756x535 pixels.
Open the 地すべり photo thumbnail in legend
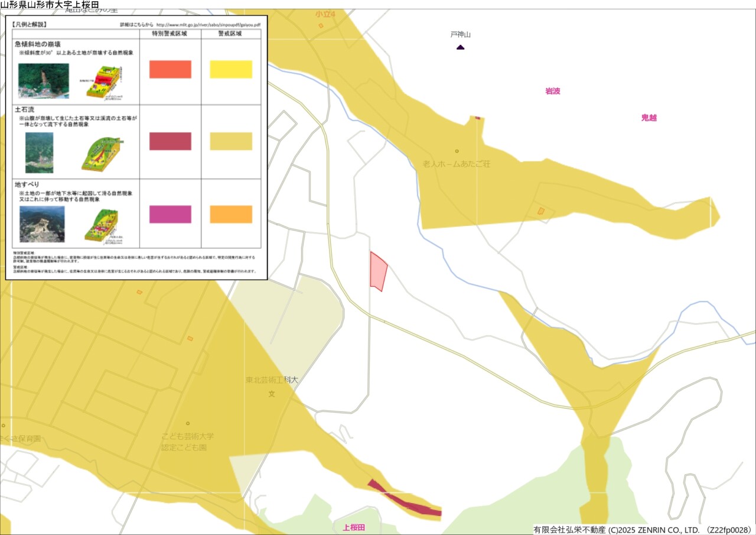[42, 224]
